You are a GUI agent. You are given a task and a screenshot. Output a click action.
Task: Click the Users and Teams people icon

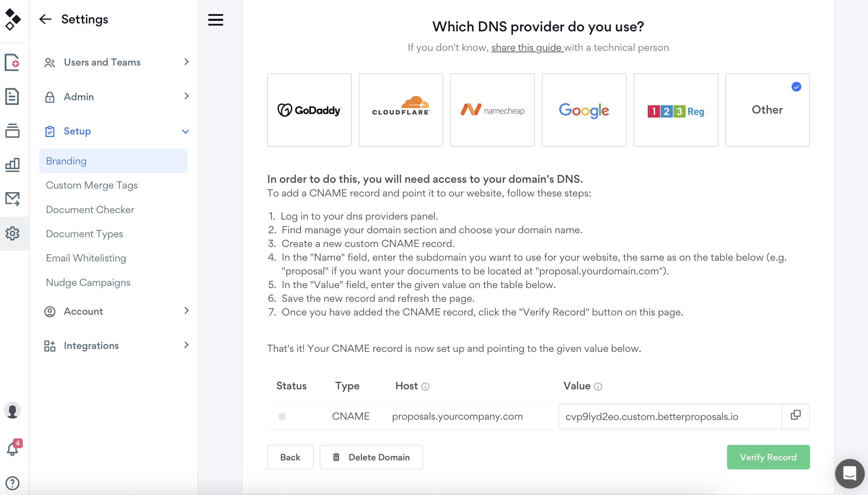tap(49, 63)
